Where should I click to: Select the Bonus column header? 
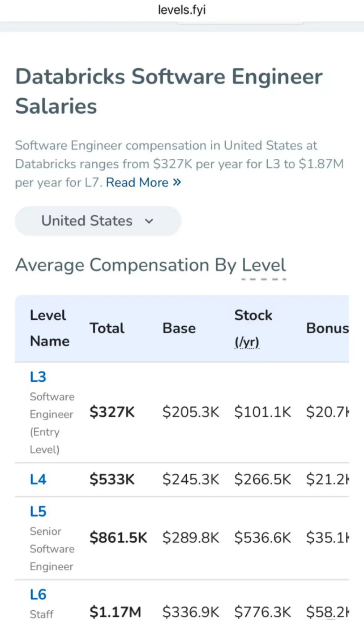(327, 328)
